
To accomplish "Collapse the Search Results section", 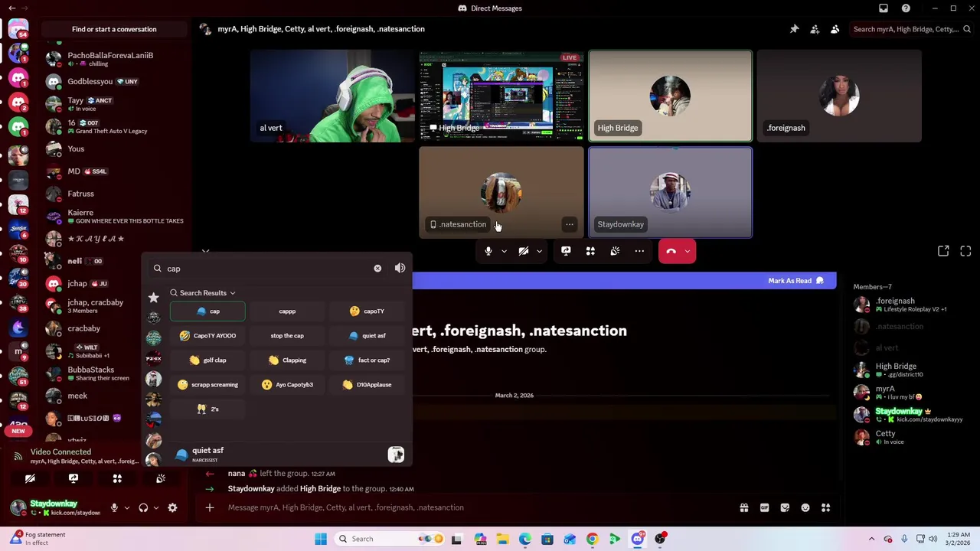I will pos(203,293).
